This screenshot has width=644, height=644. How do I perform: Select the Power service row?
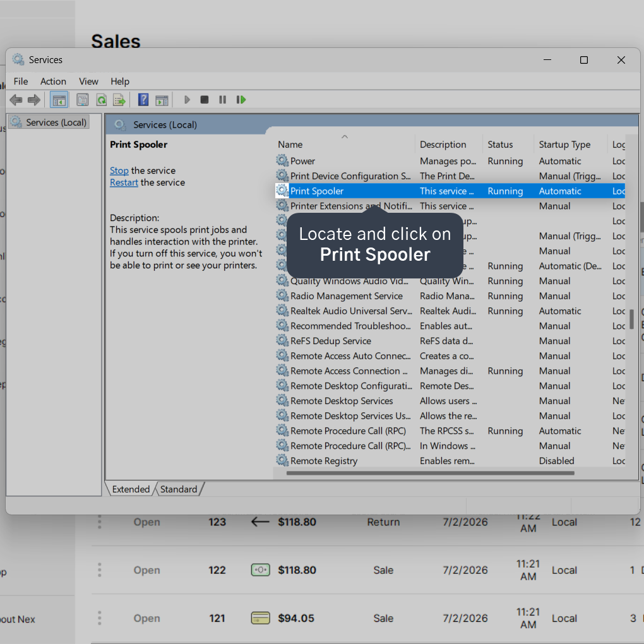pyautogui.click(x=450, y=161)
